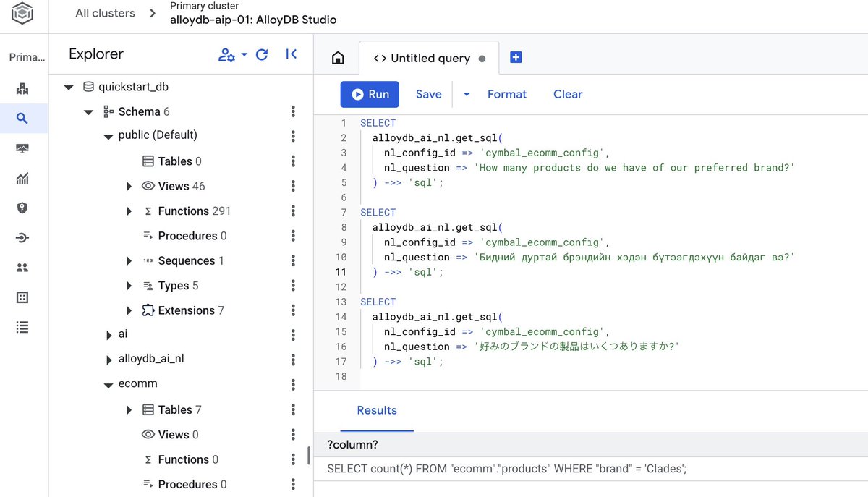Select the SELECT count(*) result cell

pos(506,469)
